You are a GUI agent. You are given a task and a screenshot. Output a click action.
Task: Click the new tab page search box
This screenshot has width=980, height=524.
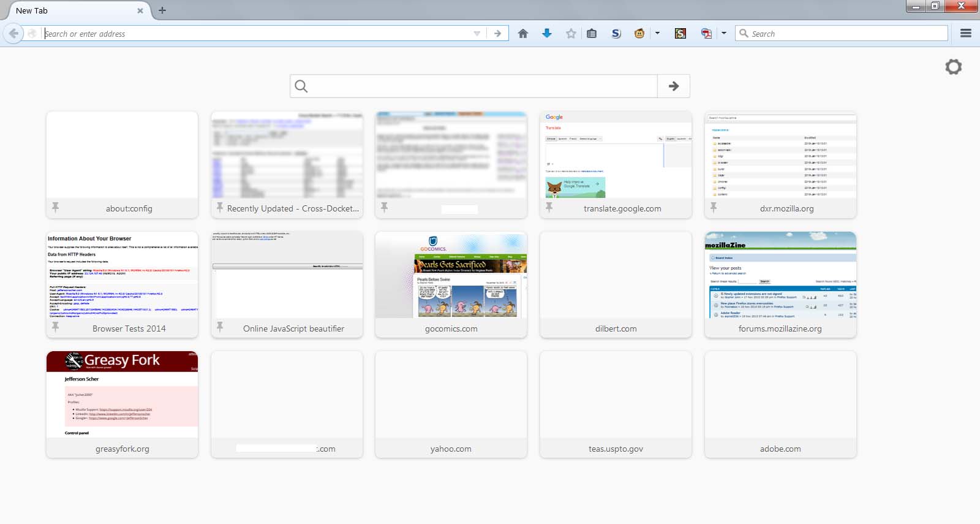473,86
